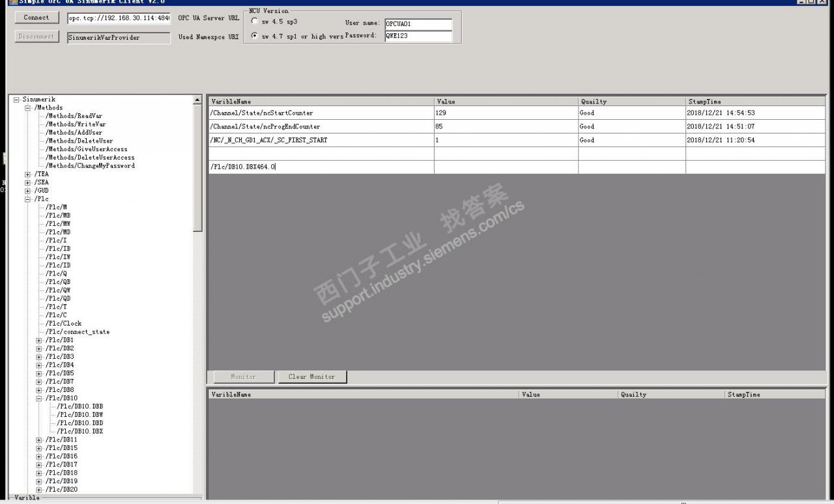This screenshot has width=834, height=504.
Task: Select /Plc/MB tree item
Action: (58, 216)
